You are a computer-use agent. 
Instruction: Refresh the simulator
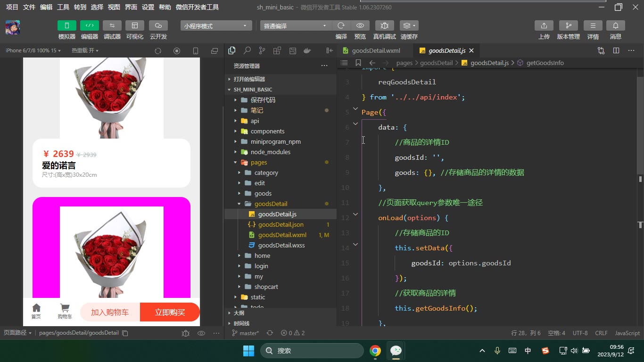(158, 51)
